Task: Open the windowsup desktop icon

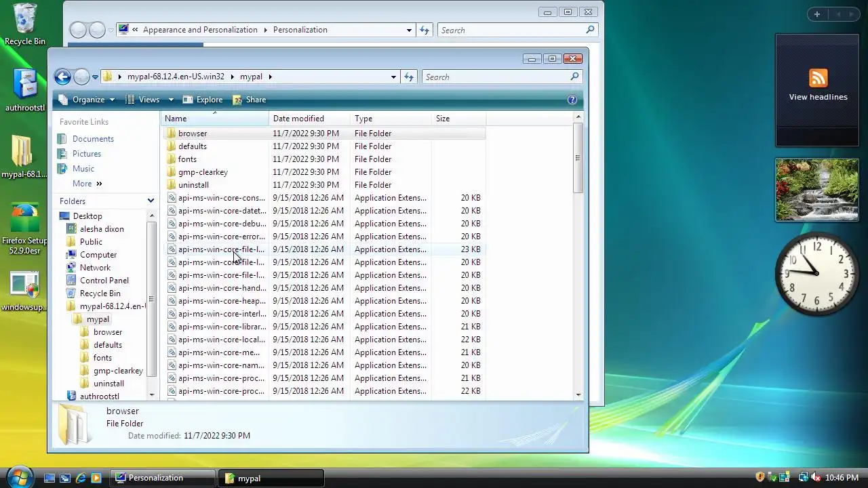Action: tap(24, 291)
